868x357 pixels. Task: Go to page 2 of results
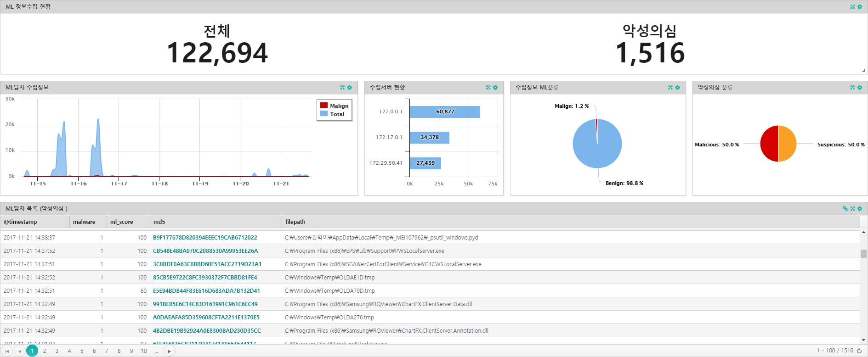(x=45, y=351)
